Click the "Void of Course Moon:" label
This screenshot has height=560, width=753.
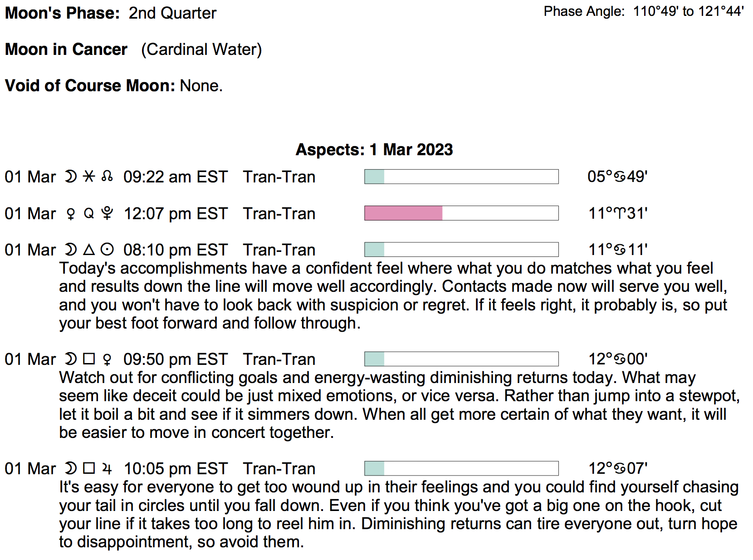90,86
